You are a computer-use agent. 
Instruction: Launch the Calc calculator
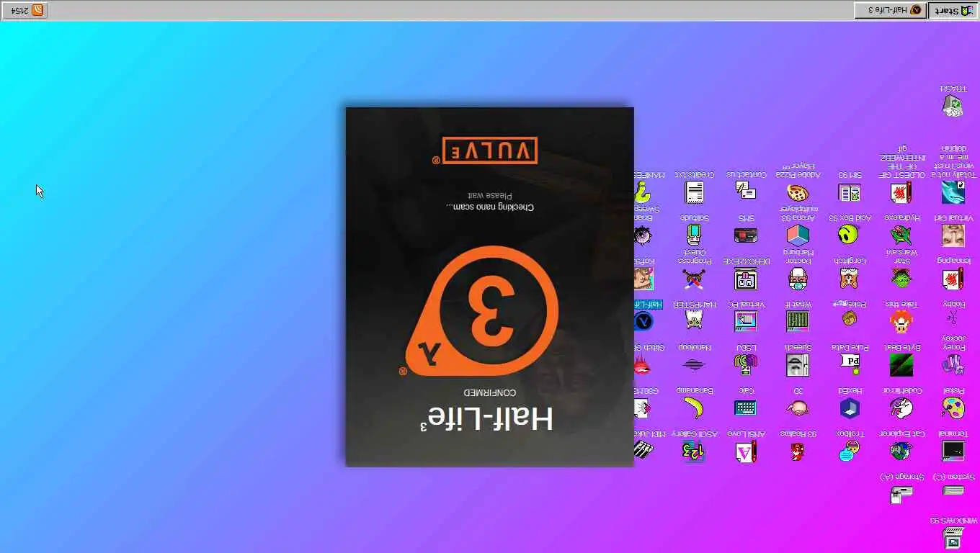tap(745, 408)
